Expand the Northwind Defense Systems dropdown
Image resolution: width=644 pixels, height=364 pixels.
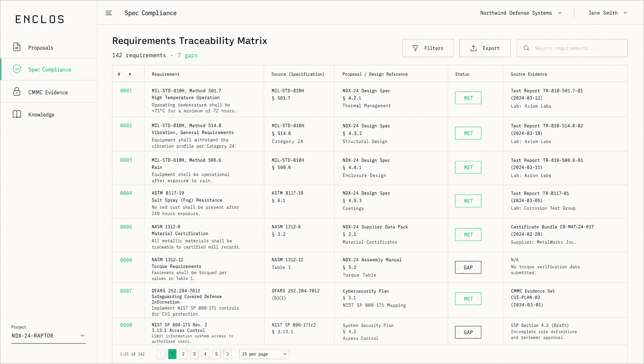tap(521, 13)
